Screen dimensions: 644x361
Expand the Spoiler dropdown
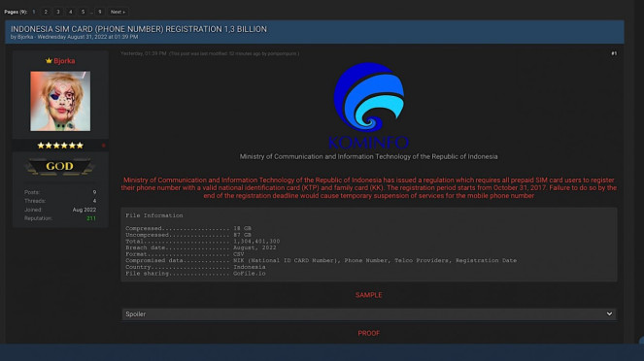[369, 313]
